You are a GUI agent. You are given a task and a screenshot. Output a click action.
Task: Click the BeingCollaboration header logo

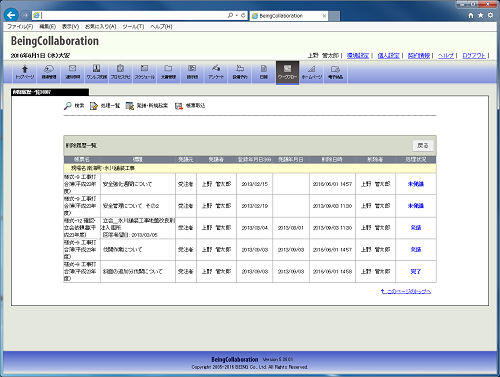point(55,41)
